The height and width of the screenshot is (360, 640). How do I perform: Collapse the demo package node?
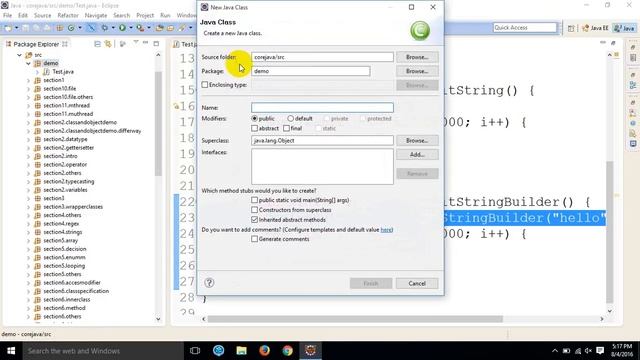pyautogui.click(x=28, y=63)
